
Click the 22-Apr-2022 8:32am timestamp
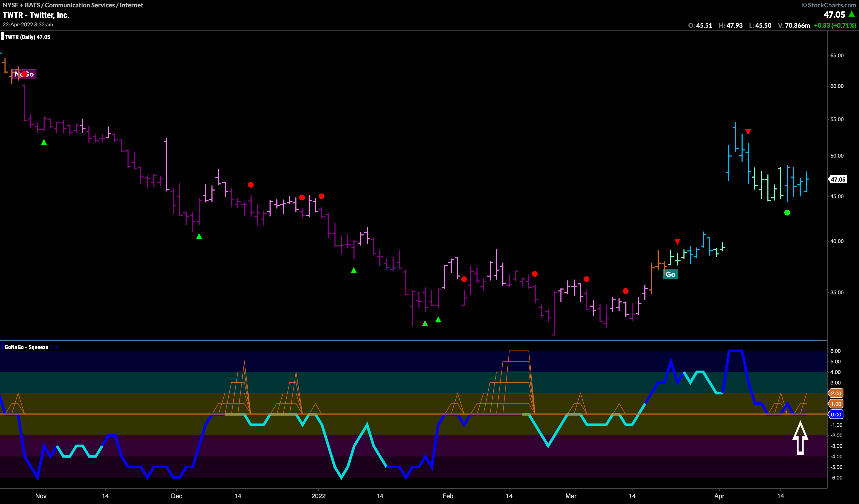pos(28,25)
